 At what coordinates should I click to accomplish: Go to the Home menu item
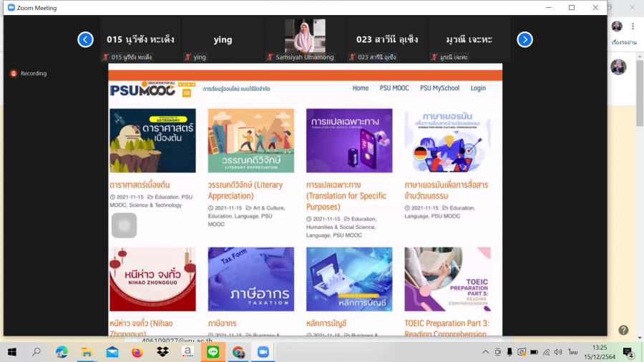[x=361, y=88]
